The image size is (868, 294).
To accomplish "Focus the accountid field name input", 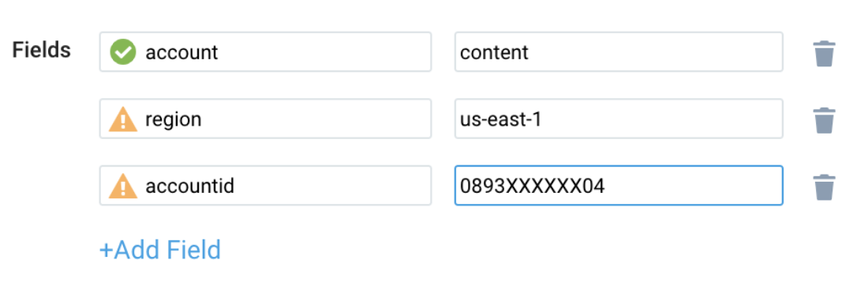I will (265, 185).
